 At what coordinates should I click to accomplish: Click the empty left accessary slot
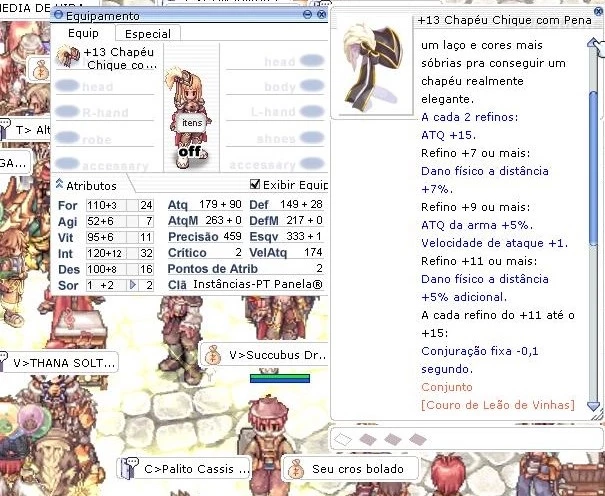click(x=105, y=165)
